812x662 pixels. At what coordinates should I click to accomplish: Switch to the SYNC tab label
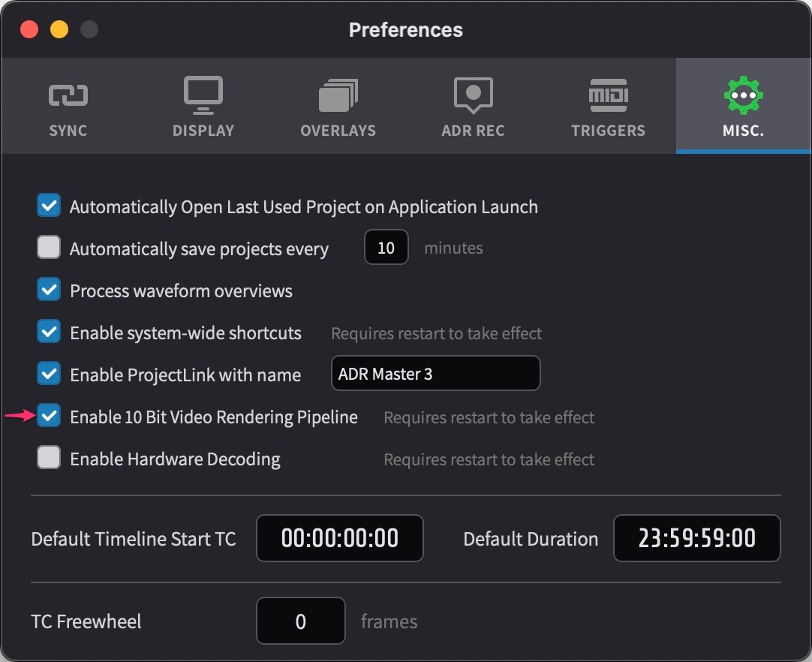[68, 131]
